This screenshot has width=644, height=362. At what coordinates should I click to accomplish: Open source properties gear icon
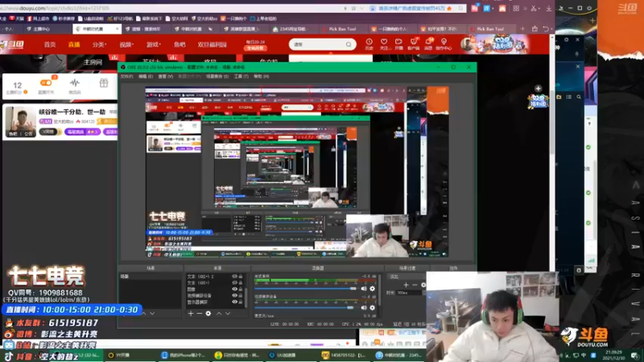[x=208, y=314]
